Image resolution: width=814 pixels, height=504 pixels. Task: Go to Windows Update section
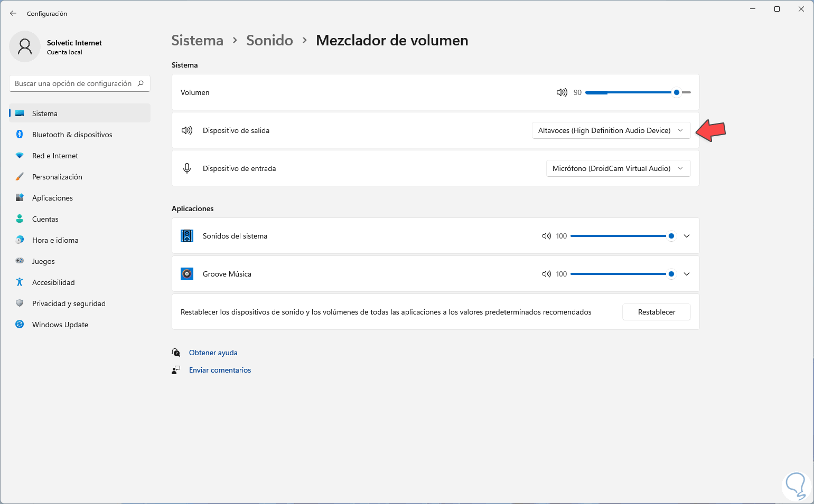(60, 325)
